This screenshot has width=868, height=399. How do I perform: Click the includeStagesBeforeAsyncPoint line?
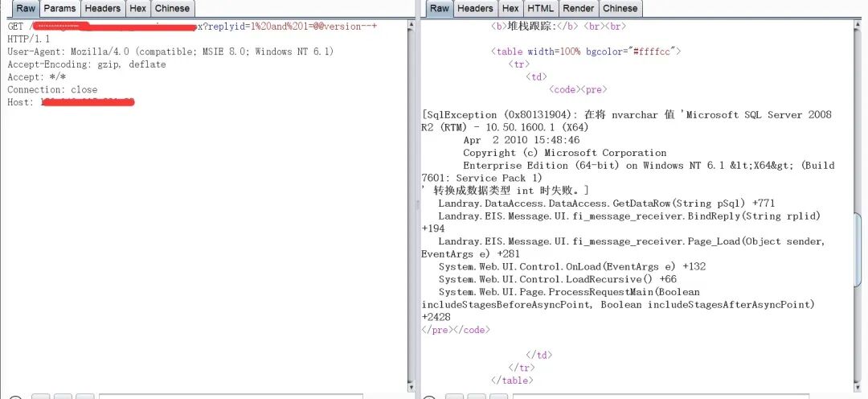pyautogui.click(x=618, y=305)
